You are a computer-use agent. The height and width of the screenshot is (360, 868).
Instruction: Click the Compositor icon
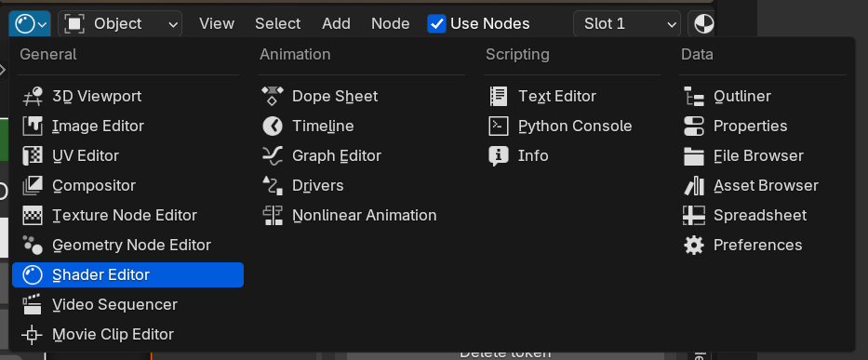pos(33,185)
